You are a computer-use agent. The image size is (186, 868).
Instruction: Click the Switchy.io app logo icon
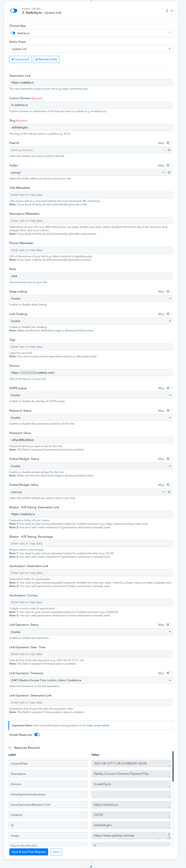coord(14,11)
